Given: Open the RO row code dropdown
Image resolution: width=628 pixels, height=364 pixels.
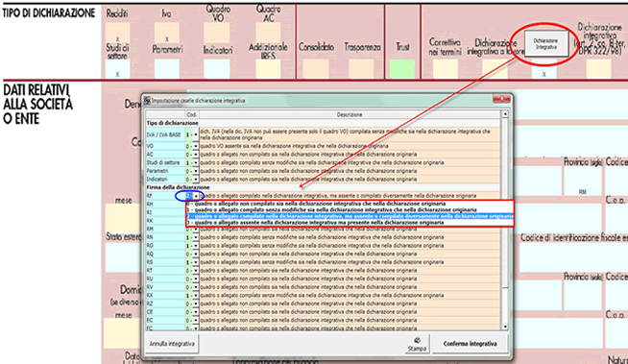Looking at the screenshot, I should coord(196,246).
